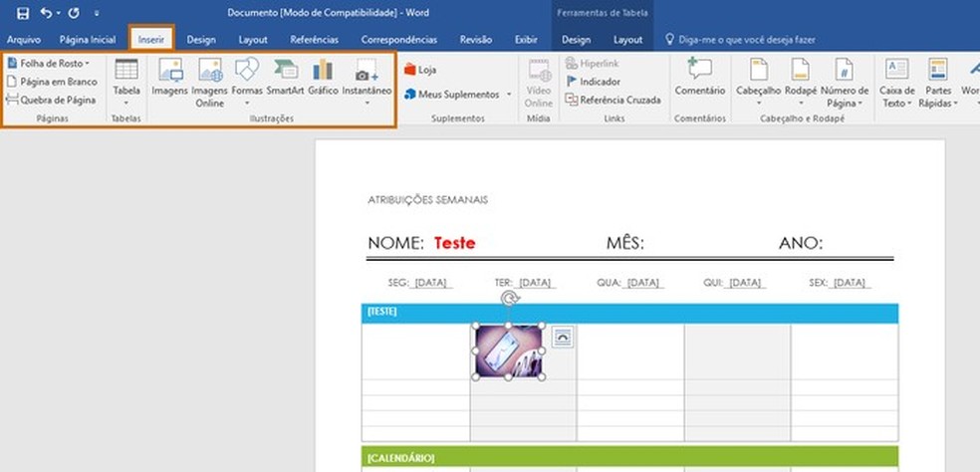Open the Tabela insert menu

tap(126, 83)
